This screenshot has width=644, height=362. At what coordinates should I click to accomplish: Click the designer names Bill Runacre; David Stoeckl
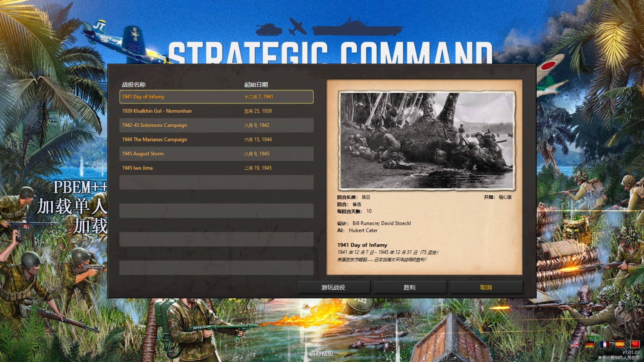click(x=382, y=223)
